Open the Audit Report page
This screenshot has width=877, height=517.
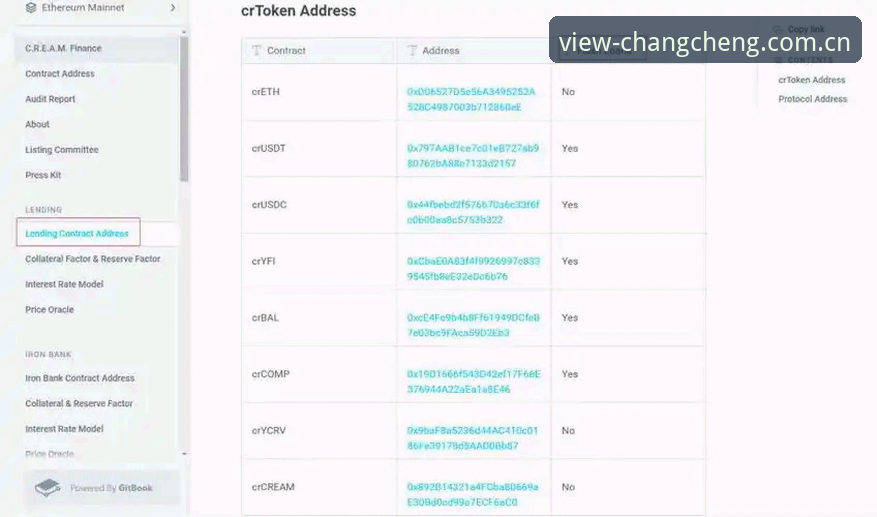[x=50, y=98]
